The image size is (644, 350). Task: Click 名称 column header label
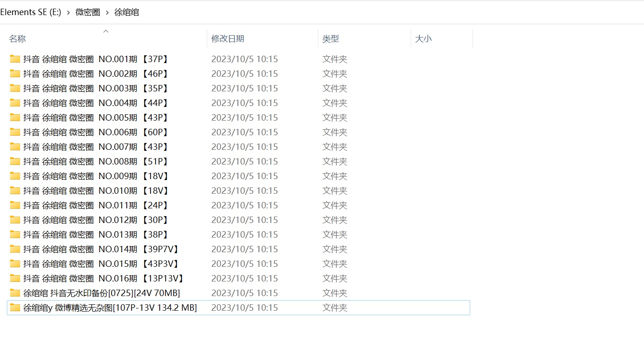click(17, 39)
